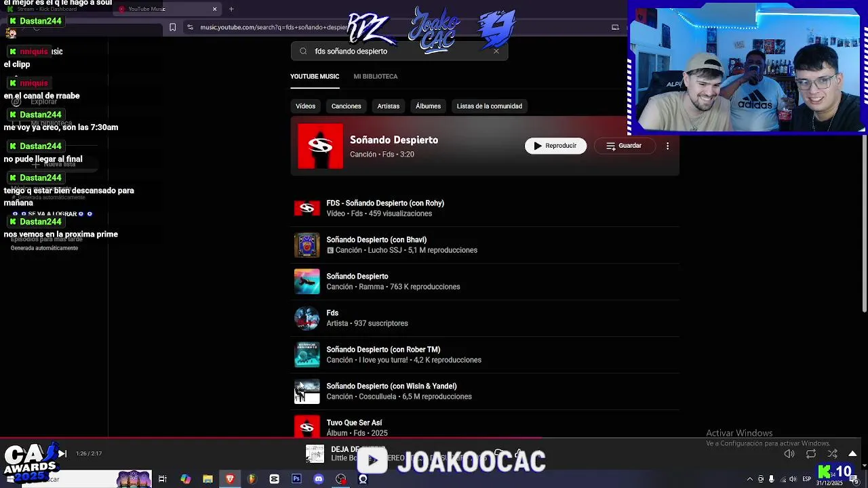The image size is (868, 488).
Task: Click the microphone icon in the system tray
Action: (771, 479)
